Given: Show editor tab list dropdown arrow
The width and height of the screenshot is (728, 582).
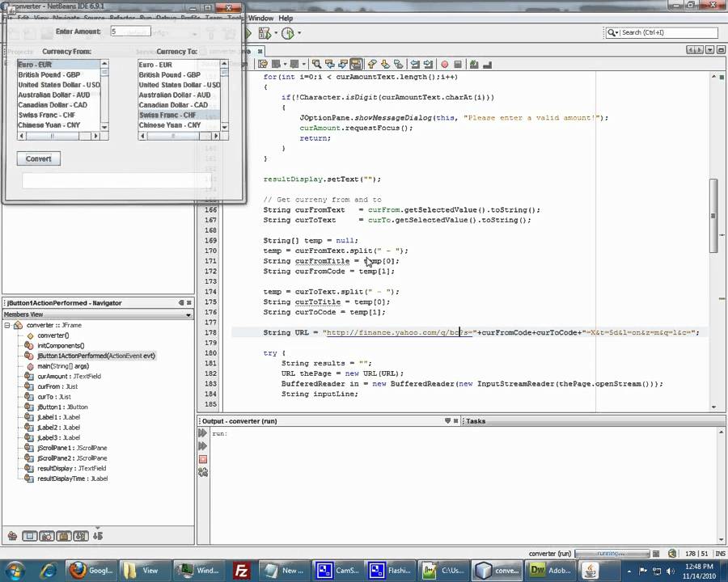Looking at the screenshot, I should 710,49.
